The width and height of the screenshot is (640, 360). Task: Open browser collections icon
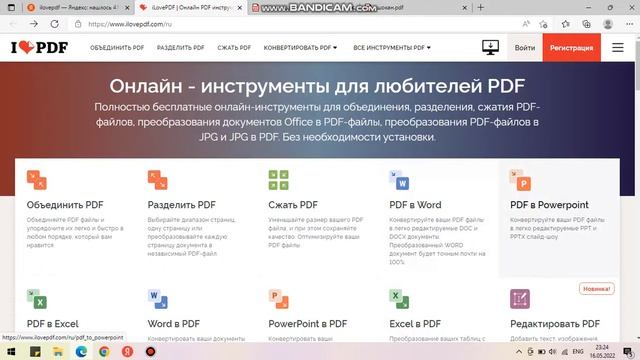click(587, 24)
